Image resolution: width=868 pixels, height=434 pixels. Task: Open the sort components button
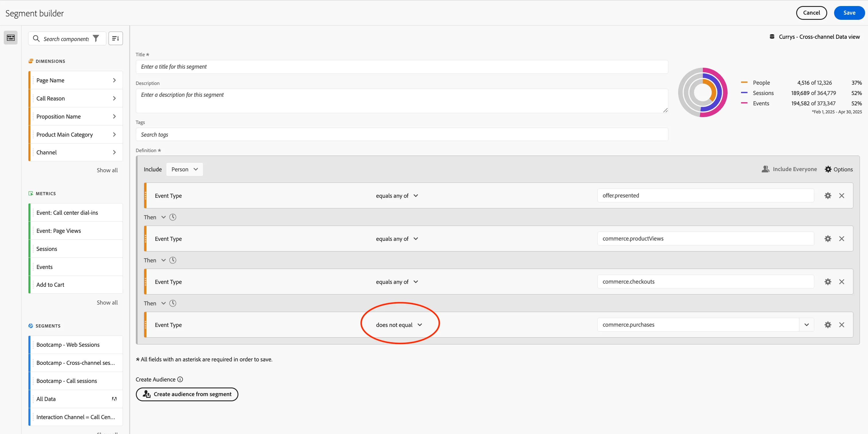coord(115,38)
